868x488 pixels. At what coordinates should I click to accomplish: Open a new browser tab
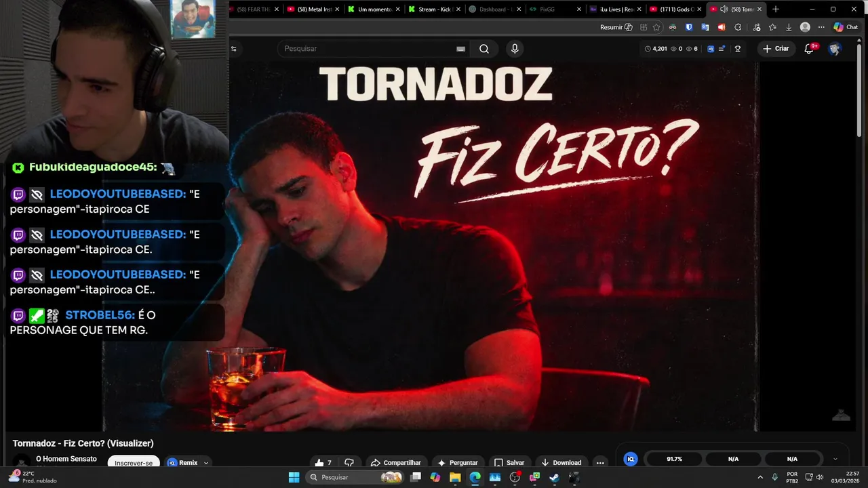[x=776, y=9]
